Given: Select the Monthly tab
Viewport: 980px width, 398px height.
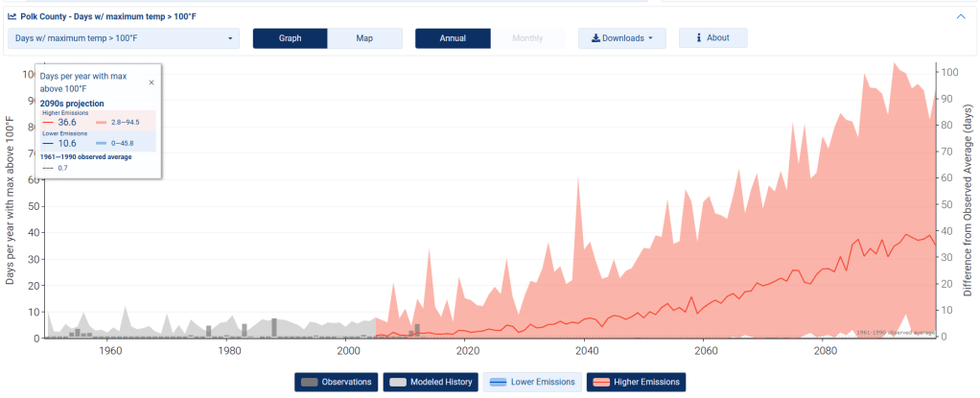Looking at the screenshot, I should coord(527,38).
